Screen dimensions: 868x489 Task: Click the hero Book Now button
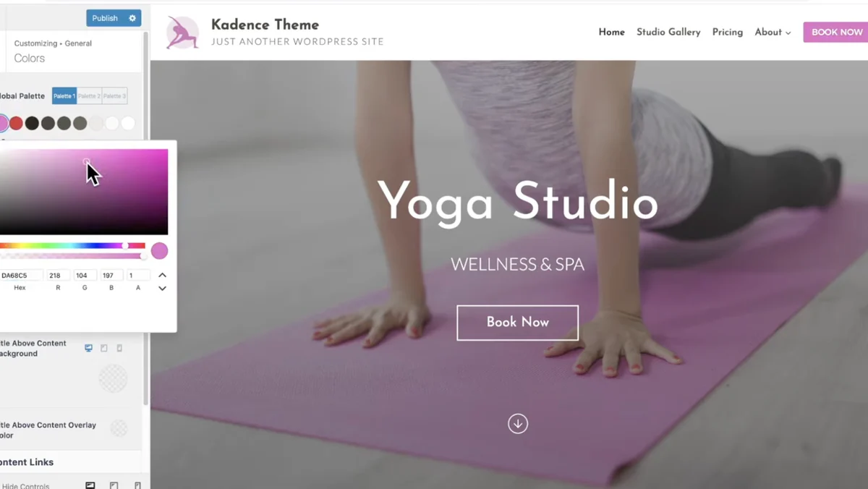click(518, 323)
